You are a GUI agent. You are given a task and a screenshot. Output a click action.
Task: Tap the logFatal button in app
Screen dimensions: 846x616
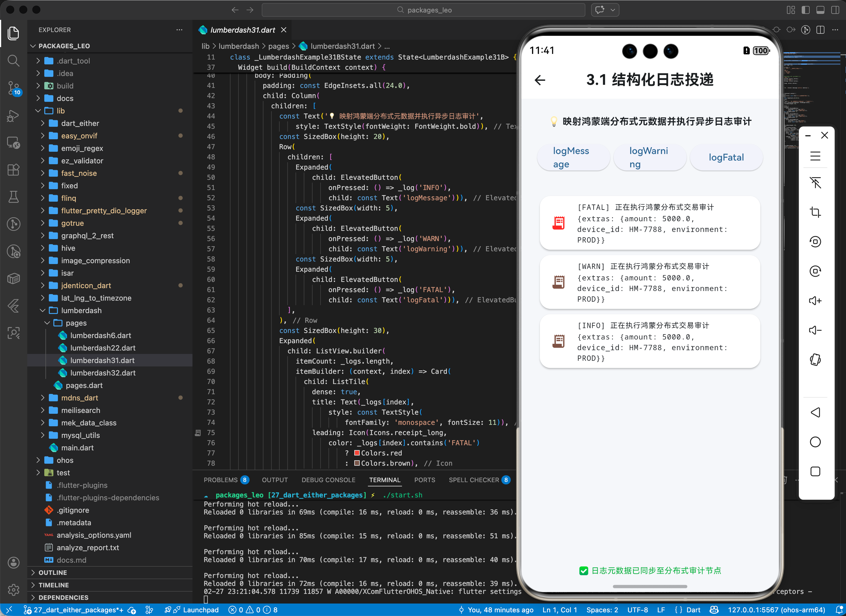tap(726, 157)
